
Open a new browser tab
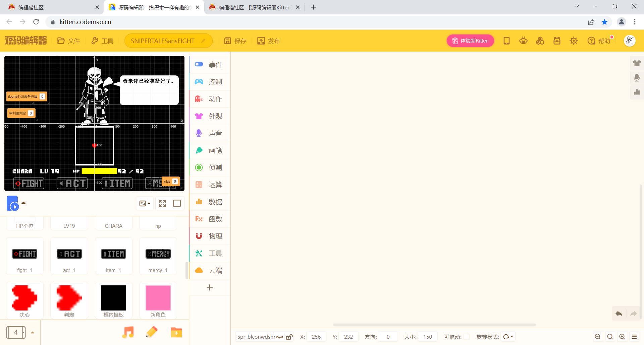[314, 7]
